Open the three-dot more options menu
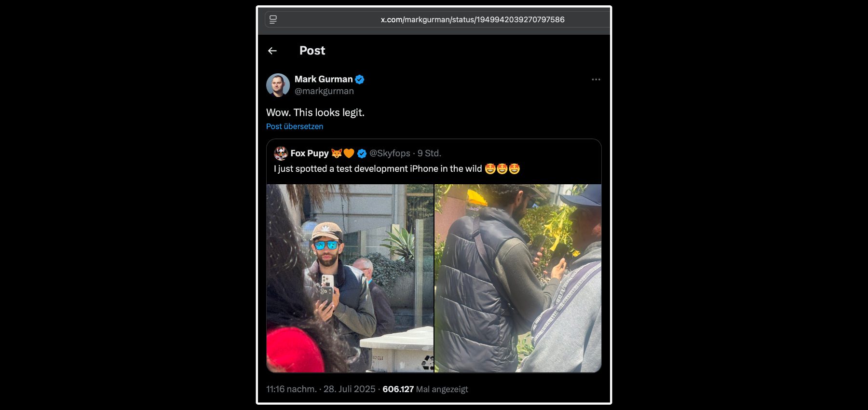The image size is (868, 410). [x=596, y=80]
